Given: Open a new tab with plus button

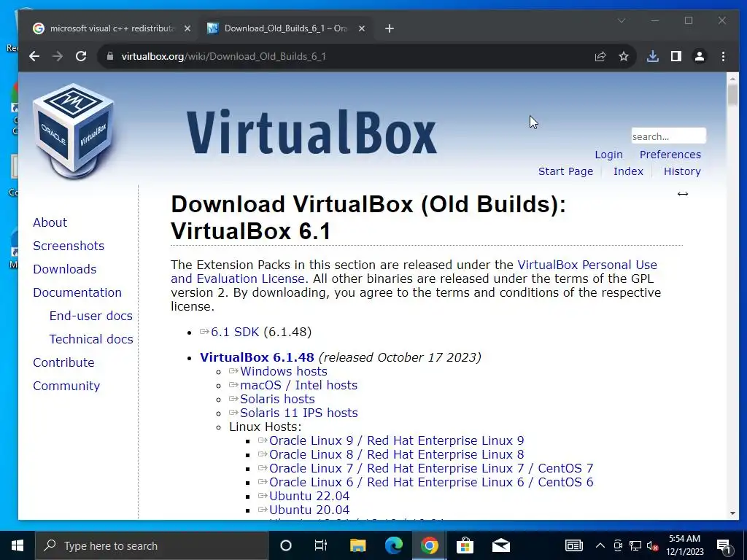Looking at the screenshot, I should (390, 28).
